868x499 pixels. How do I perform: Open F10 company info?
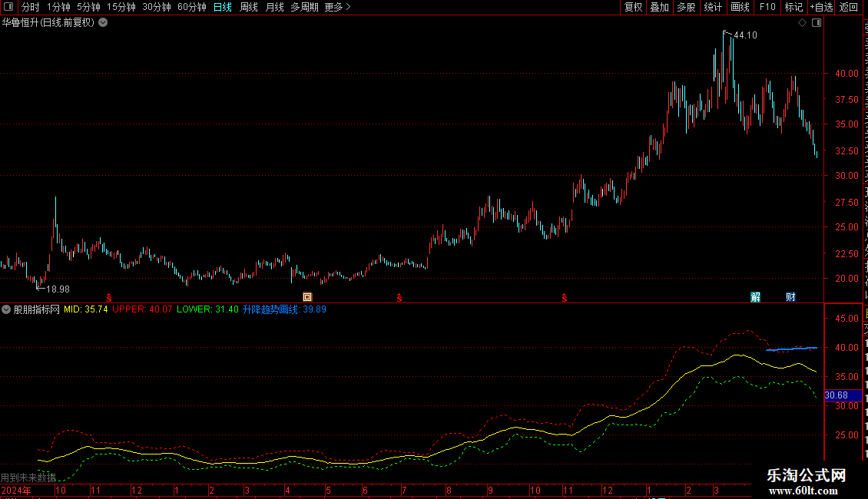pyautogui.click(x=767, y=7)
